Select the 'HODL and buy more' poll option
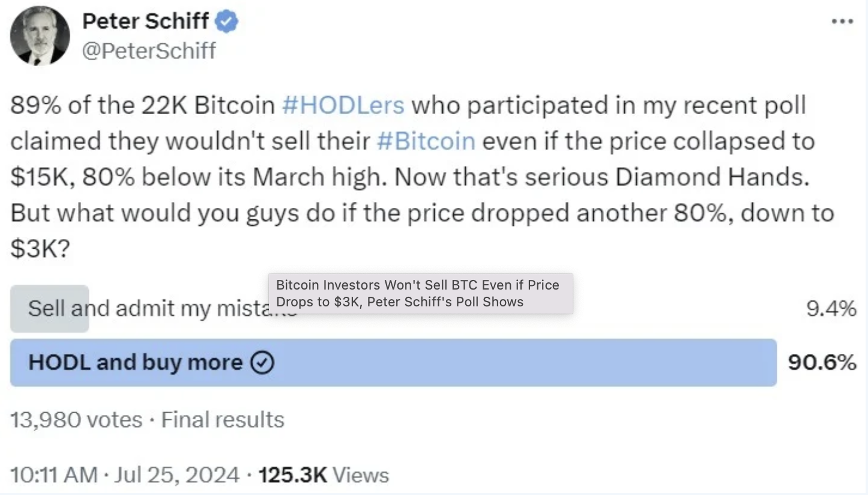 tap(135, 363)
